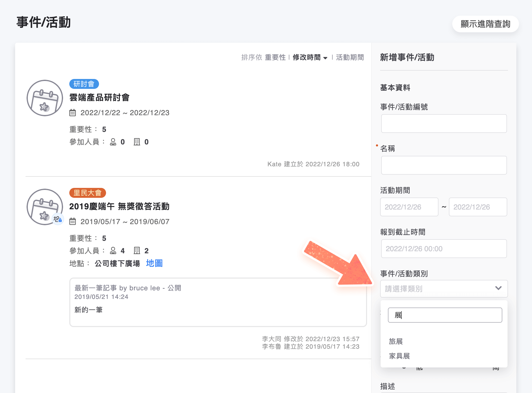Image resolution: width=532 pixels, height=393 pixels.
Task: Click the 里民大會 category tag
Action: pos(88,193)
